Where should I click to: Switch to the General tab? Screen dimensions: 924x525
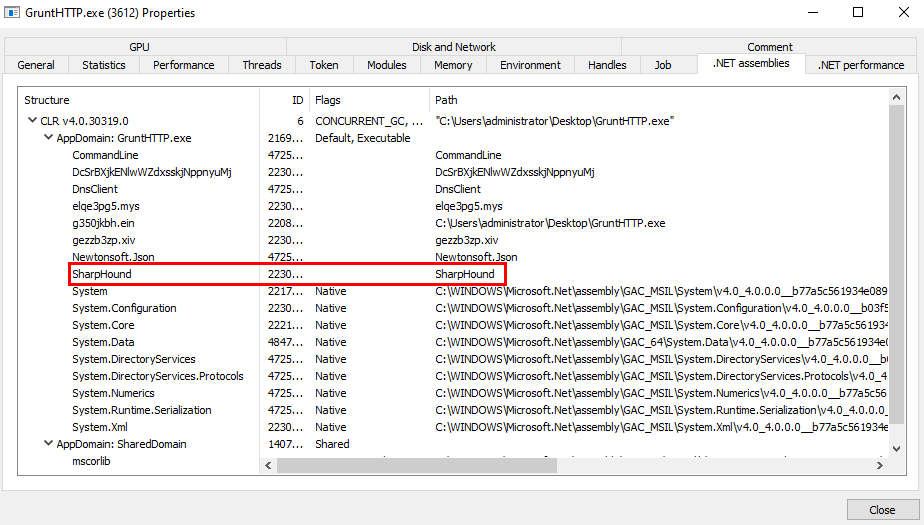click(x=36, y=65)
